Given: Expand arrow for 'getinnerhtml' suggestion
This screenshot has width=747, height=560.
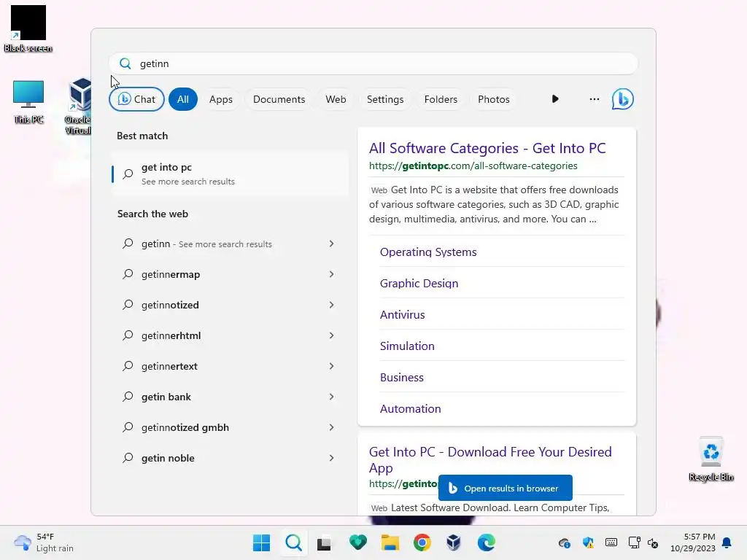Looking at the screenshot, I should point(332,335).
